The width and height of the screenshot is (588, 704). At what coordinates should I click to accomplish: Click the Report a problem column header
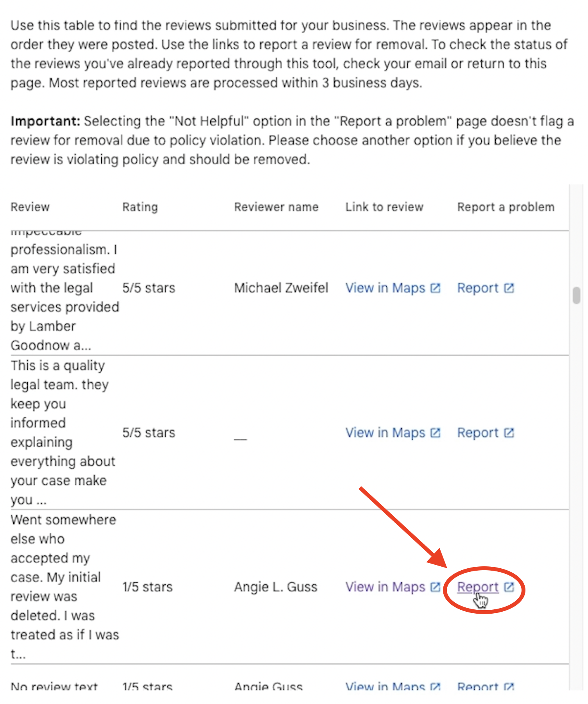pos(506,207)
